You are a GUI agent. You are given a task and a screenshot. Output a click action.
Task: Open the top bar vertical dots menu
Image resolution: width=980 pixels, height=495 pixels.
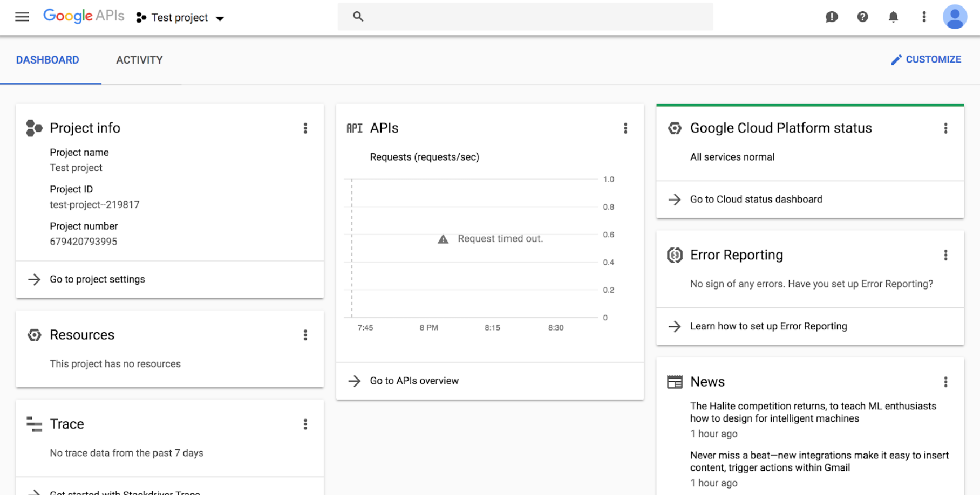click(924, 17)
